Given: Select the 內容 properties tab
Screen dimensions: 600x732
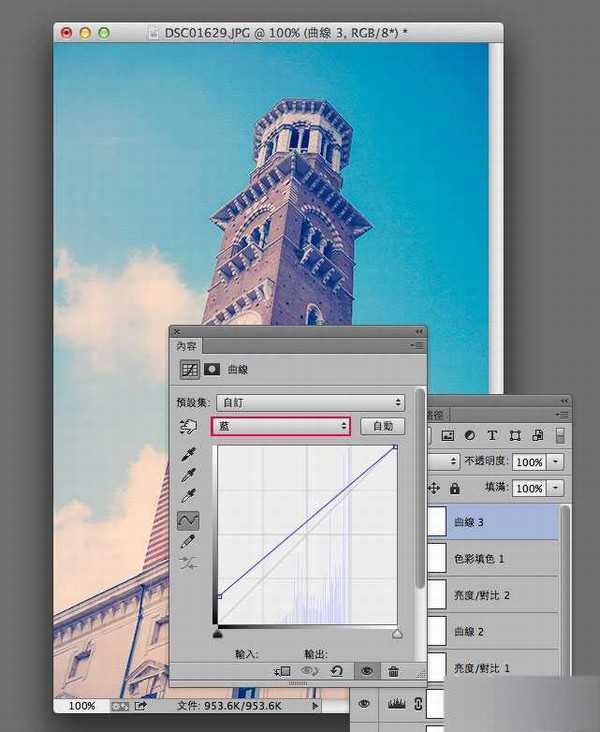Looking at the screenshot, I should [186, 346].
